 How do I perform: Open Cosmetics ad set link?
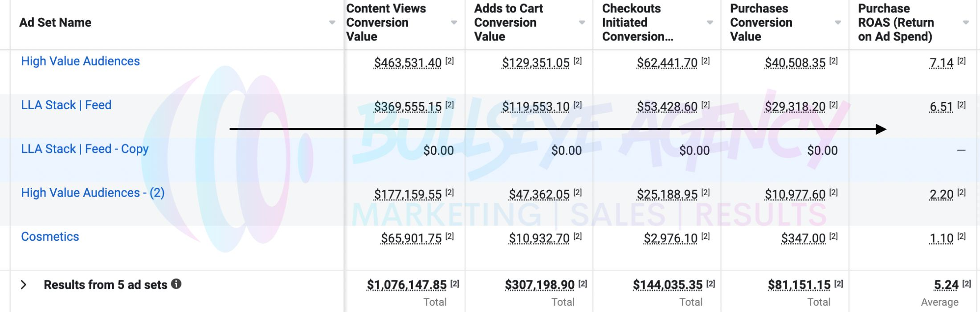point(50,237)
